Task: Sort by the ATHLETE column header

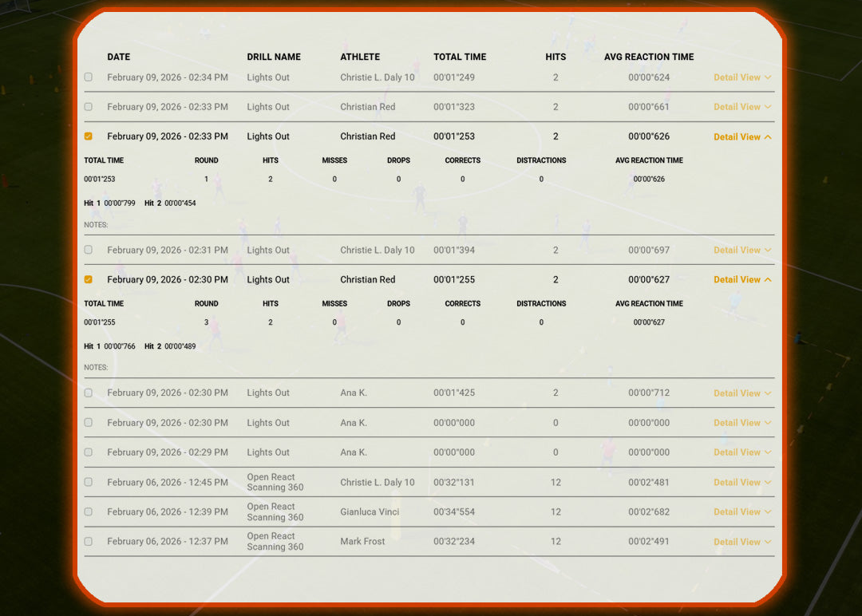Action: [360, 57]
